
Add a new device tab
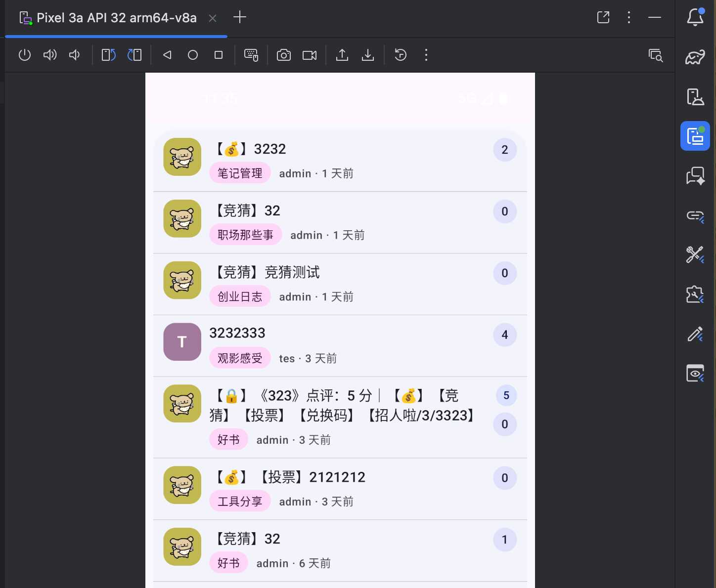tap(240, 18)
